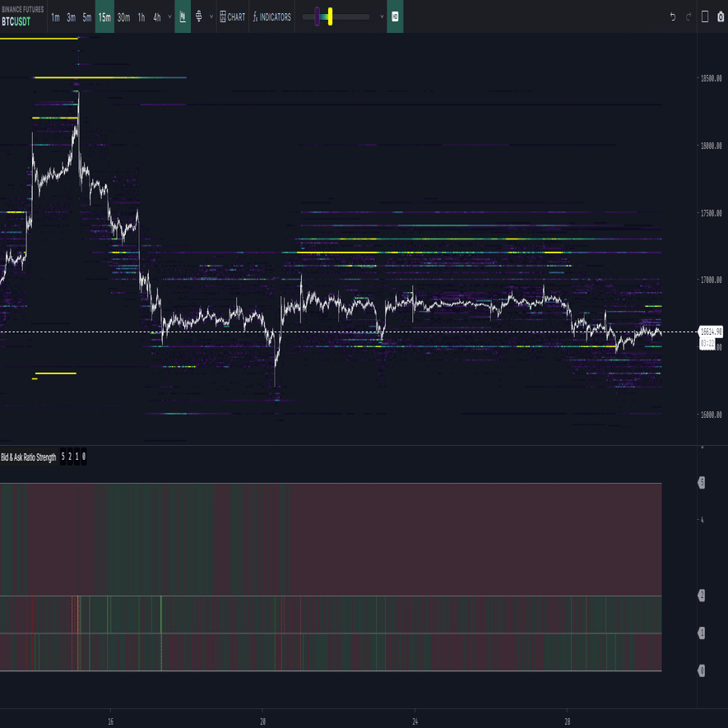Open the INDICATORS menu
This screenshot has width=728, height=728.
point(271,16)
